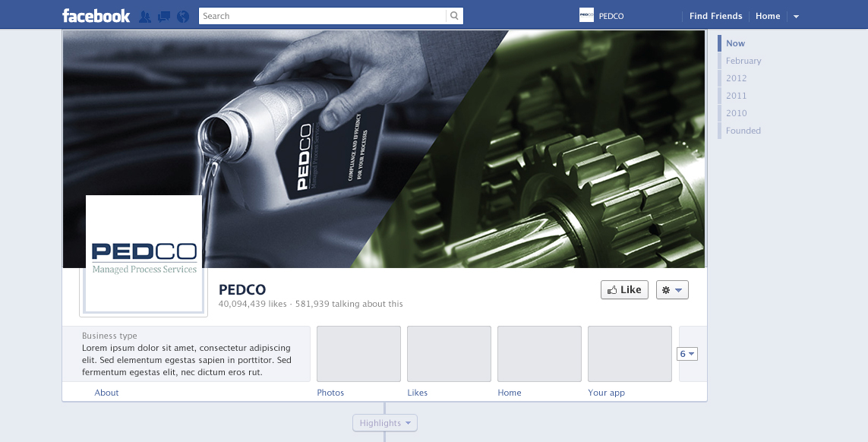This screenshot has width=868, height=442.
Task: Expand the 6 more apps dropdown
Action: click(687, 353)
